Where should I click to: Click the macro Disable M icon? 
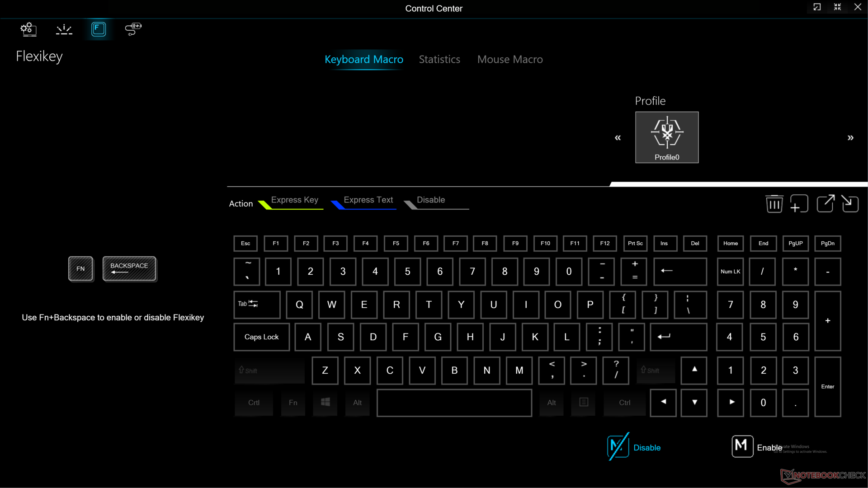[618, 447]
